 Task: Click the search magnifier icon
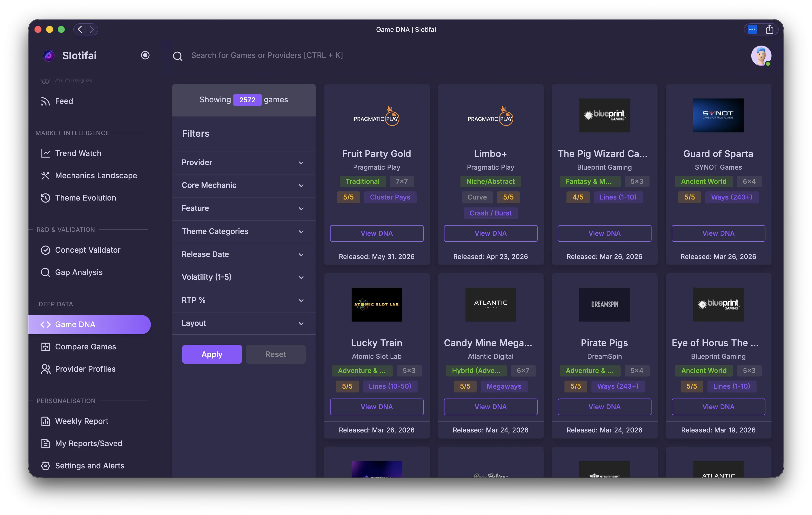coord(178,56)
